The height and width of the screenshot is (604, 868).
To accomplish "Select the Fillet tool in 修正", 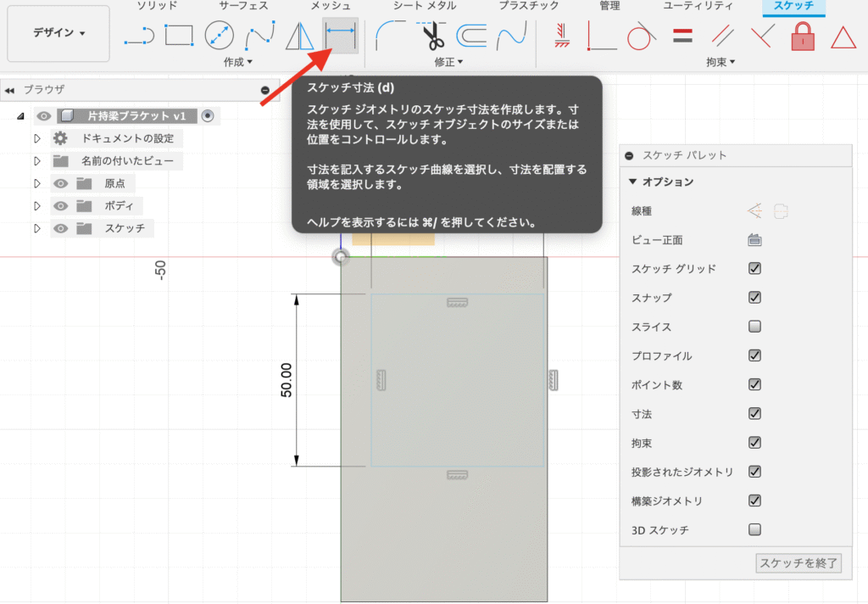I will pyautogui.click(x=391, y=36).
